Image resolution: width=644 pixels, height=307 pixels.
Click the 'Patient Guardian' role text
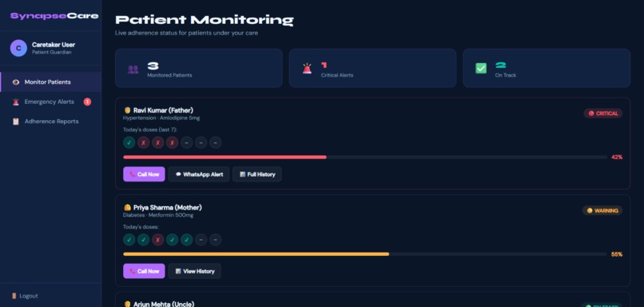tap(52, 53)
